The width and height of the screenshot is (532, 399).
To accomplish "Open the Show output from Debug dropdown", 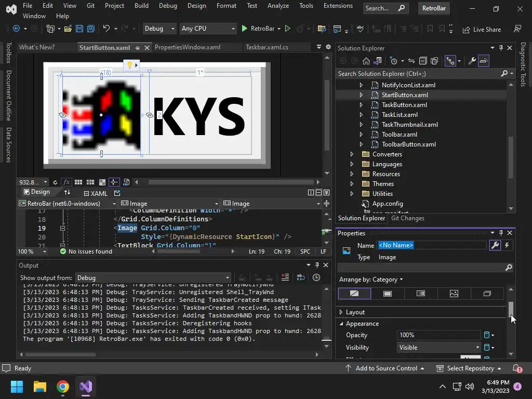I will (153, 277).
